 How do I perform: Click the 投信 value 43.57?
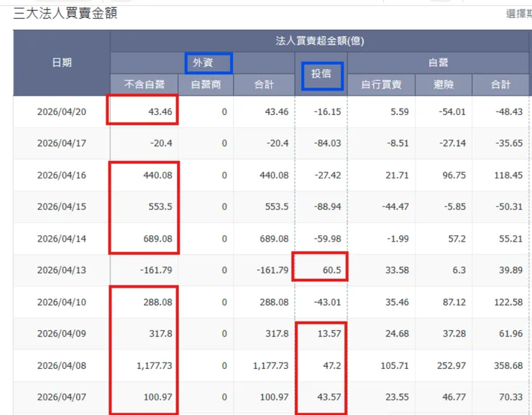tap(329, 397)
